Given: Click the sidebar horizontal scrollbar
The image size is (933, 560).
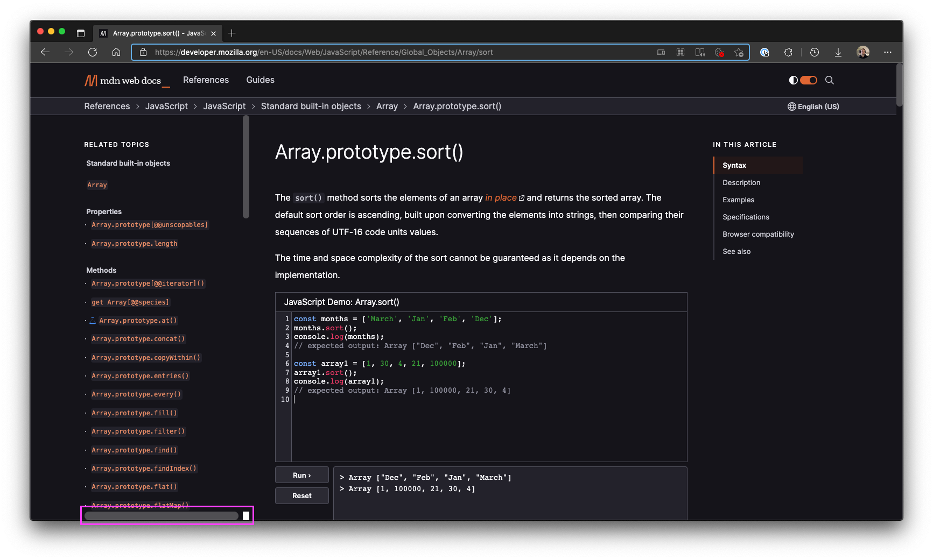Looking at the screenshot, I should coord(162,516).
